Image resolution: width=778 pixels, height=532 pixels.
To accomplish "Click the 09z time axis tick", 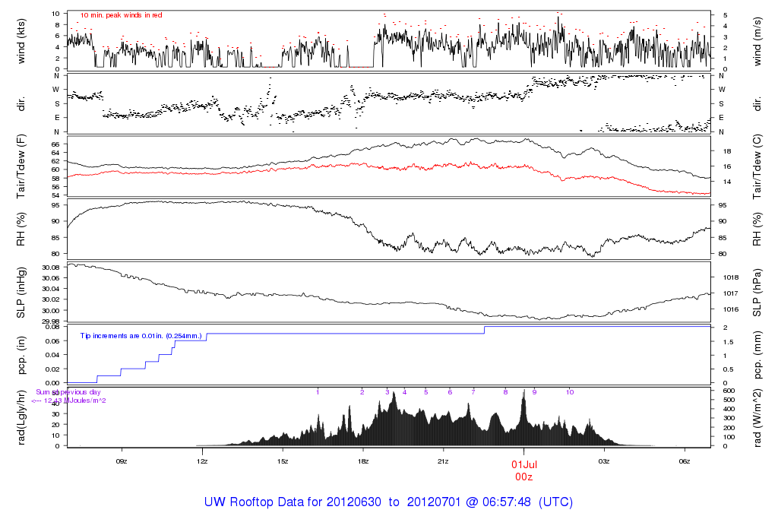I will tap(122, 461).
